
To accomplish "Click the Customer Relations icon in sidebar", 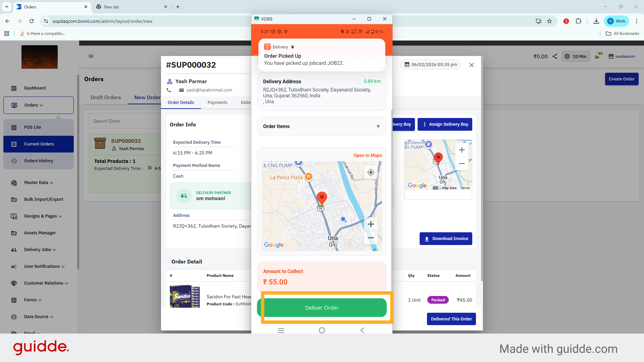I will [x=14, y=283].
